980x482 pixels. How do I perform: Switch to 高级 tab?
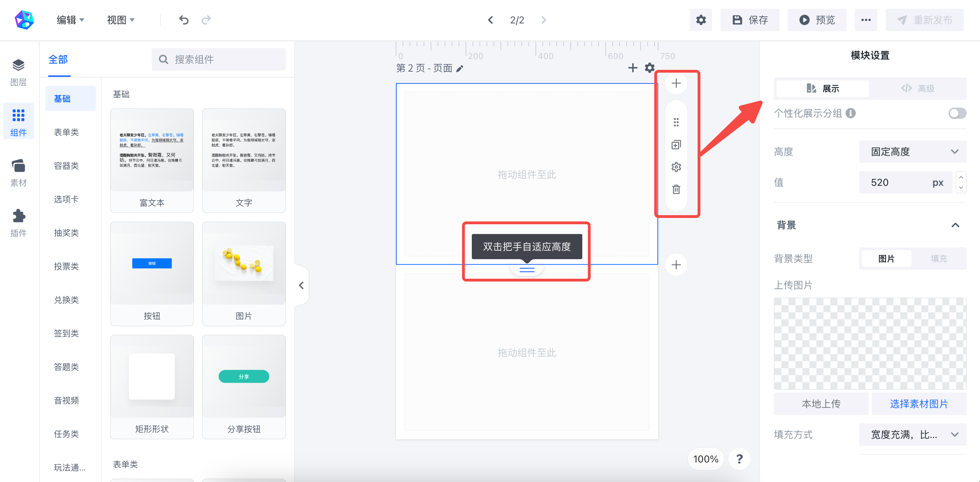coord(917,89)
